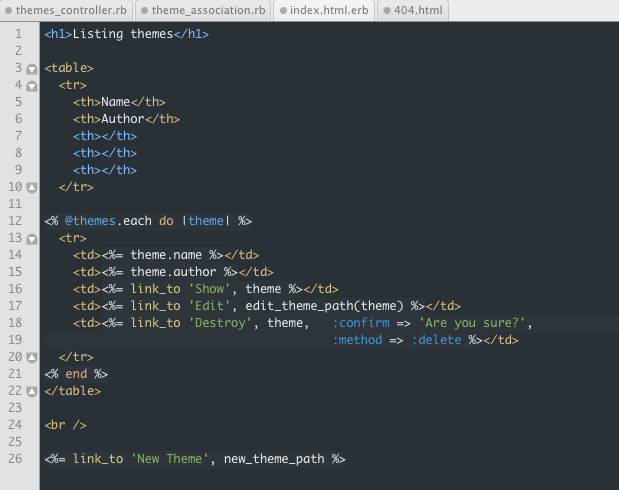Switch to the themes_controller.rb tab
Image resolution: width=619 pixels, height=490 pixels.
[x=66, y=10]
